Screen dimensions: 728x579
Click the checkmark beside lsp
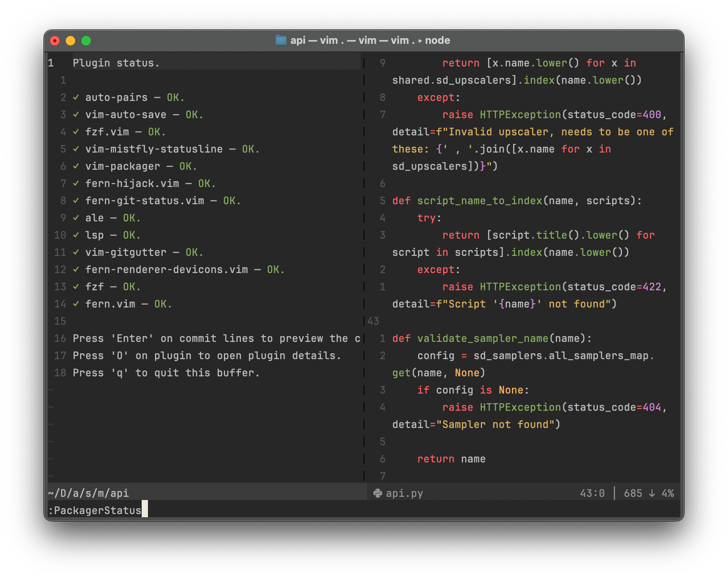pos(76,235)
